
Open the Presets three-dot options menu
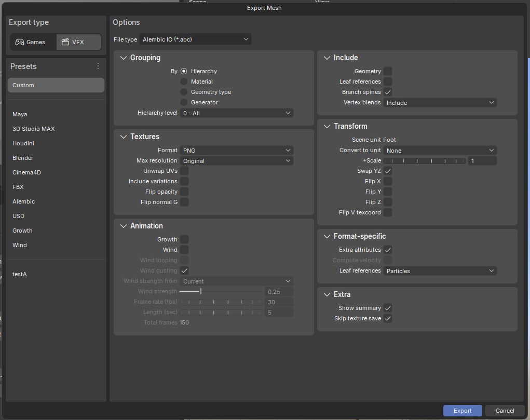(x=98, y=66)
